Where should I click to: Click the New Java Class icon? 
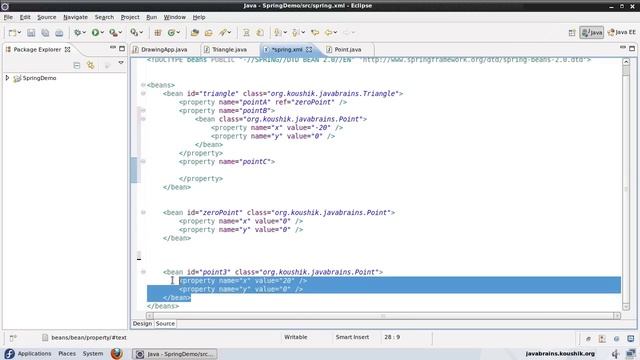coord(171,33)
